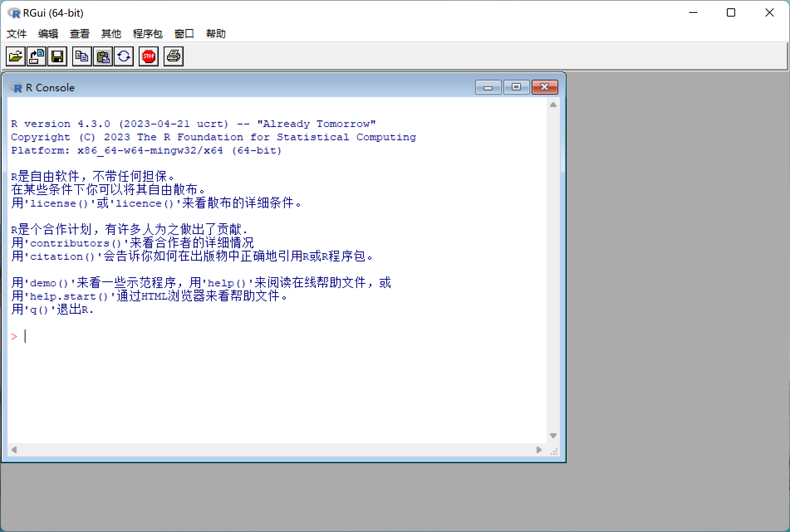Open the 编辑 menu
The image size is (790, 532).
48,34
